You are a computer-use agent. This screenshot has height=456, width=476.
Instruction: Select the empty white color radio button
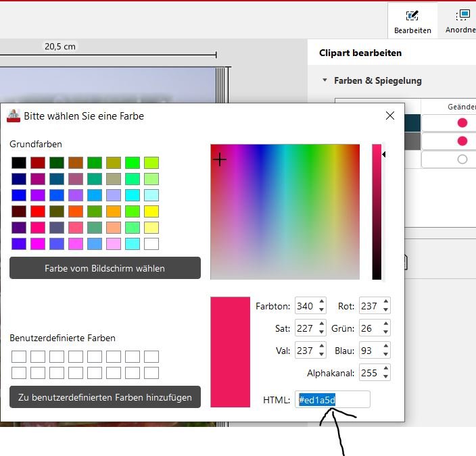click(462, 159)
